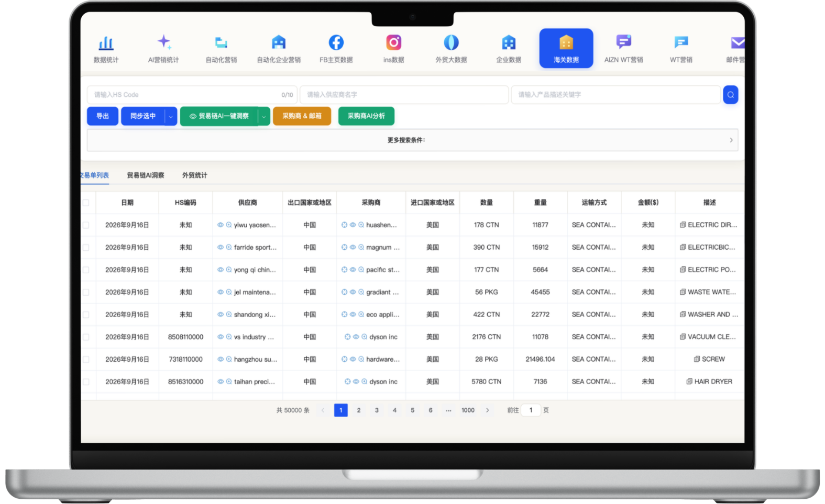
Task: Open the 外贸大数据 globe icon
Action: point(451,42)
